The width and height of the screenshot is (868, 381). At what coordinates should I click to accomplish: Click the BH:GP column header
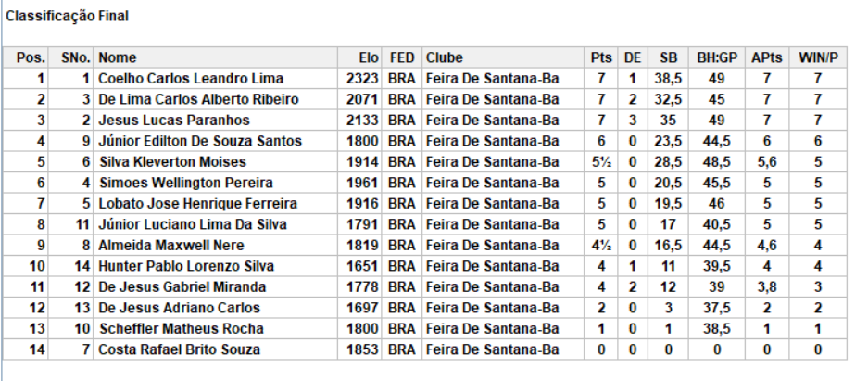click(717, 57)
